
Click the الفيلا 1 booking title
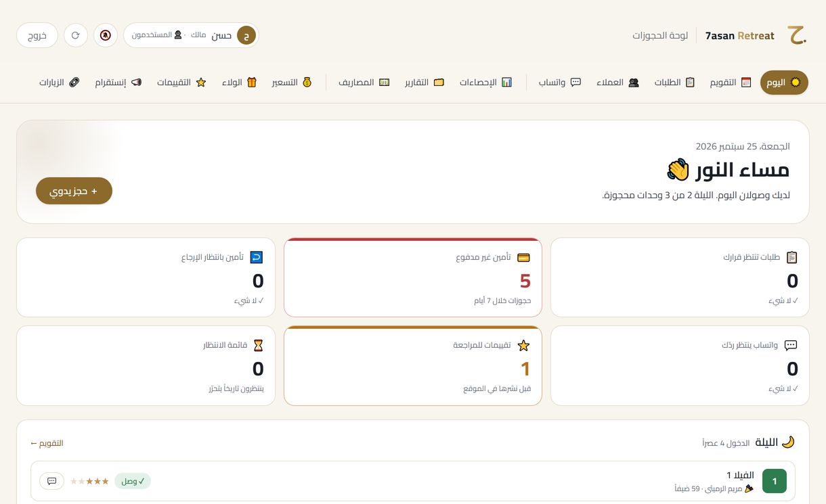click(740, 475)
